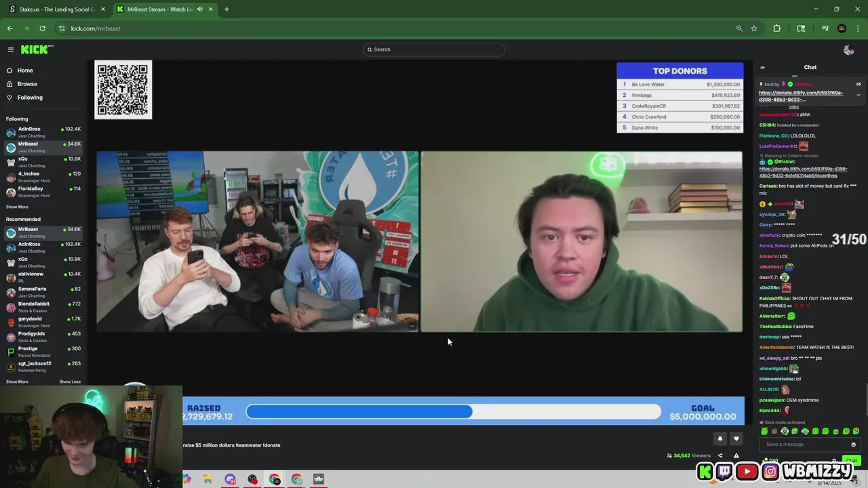868x488 pixels.
Task: Mute the MrBeast tab audio icon
Action: click(199, 9)
